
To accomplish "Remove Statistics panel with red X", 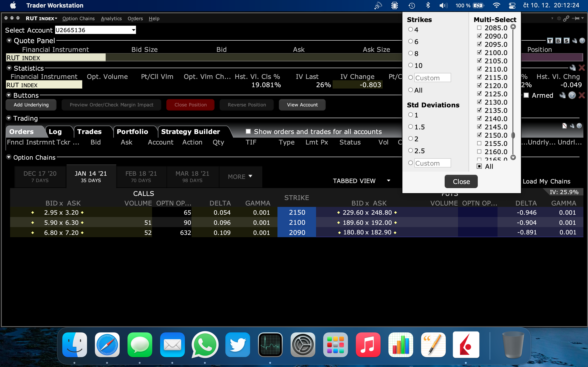I will point(581,68).
